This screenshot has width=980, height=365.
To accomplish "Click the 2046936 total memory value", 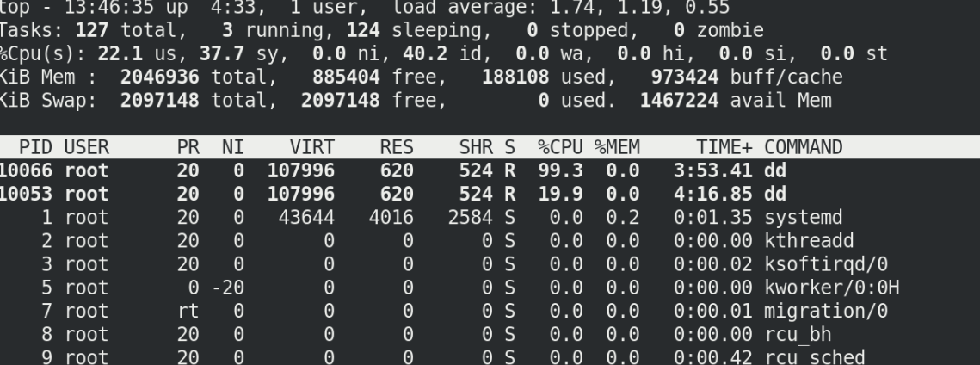I will tap(160, 77).
